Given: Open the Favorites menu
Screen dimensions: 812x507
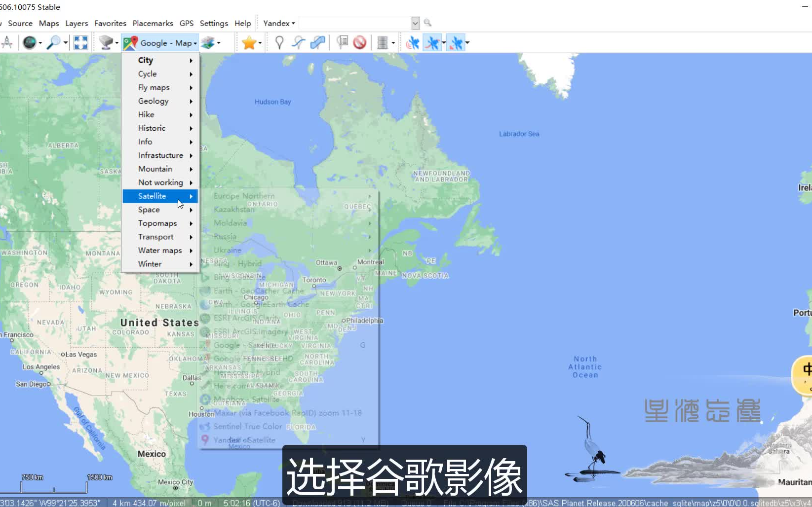Looking at the screenshot, I should tap(110, 23).
